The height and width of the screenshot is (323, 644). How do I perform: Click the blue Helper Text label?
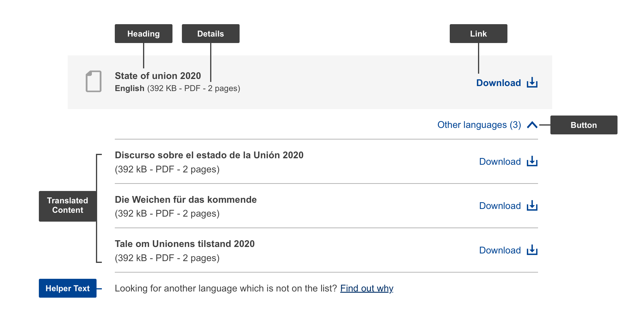click(68, 288)
